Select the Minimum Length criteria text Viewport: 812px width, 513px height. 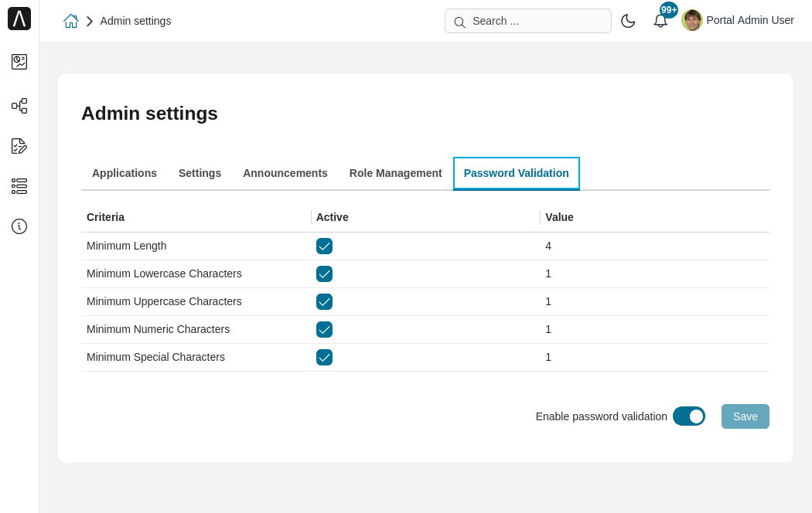coord(126,246)
